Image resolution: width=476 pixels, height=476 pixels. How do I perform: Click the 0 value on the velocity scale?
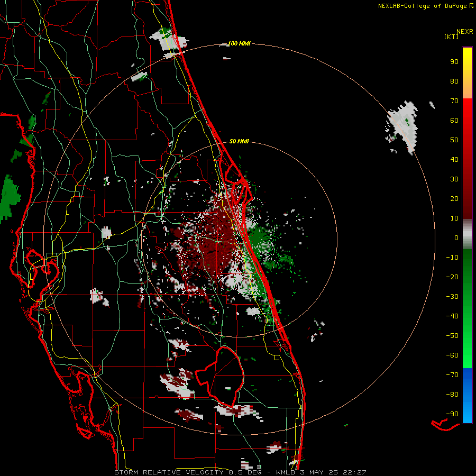[x=456, y=237]
